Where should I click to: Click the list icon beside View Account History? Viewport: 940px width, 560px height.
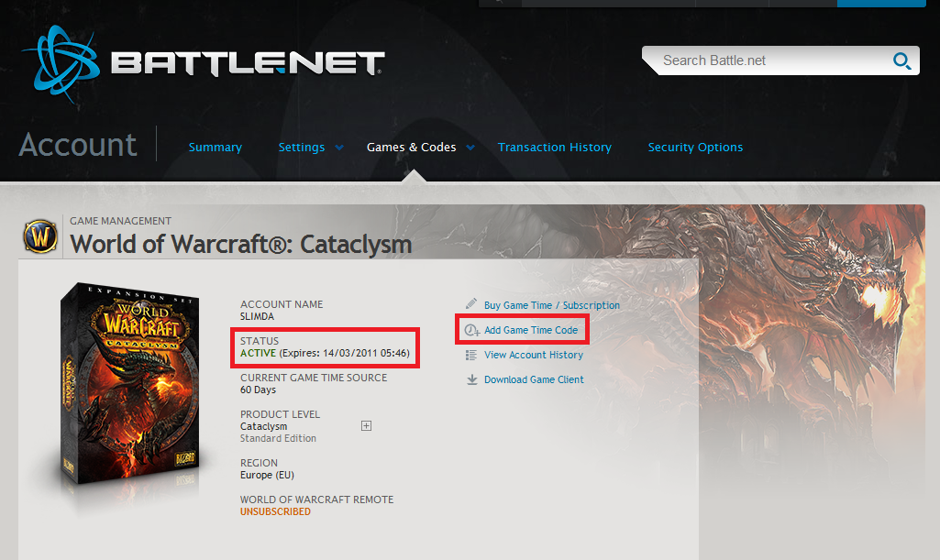[x=471, y=356]
